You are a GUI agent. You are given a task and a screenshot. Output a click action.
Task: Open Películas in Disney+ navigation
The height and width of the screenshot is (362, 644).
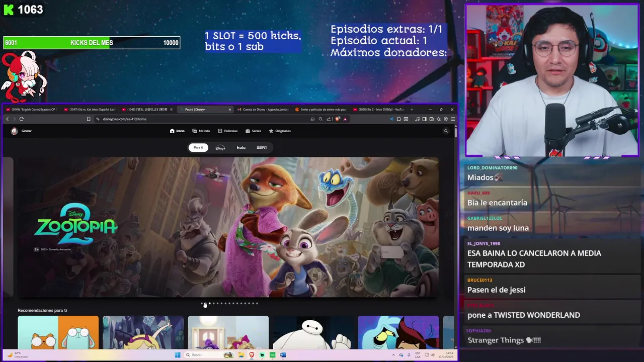click(x=227, y=131)
